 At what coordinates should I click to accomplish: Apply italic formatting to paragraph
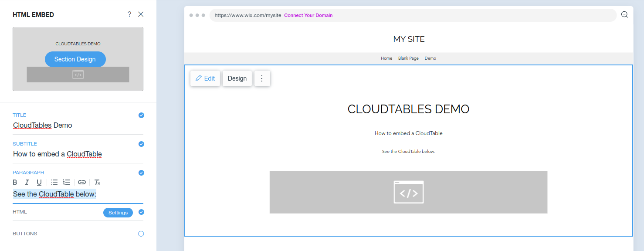coord(27,182)
